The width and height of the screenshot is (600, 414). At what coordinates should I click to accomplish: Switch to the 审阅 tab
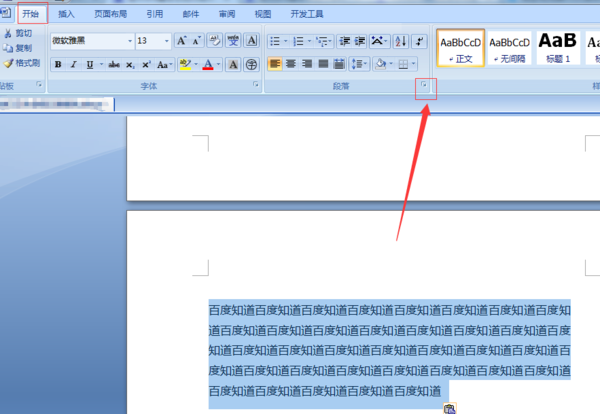[x=227, y=14]
